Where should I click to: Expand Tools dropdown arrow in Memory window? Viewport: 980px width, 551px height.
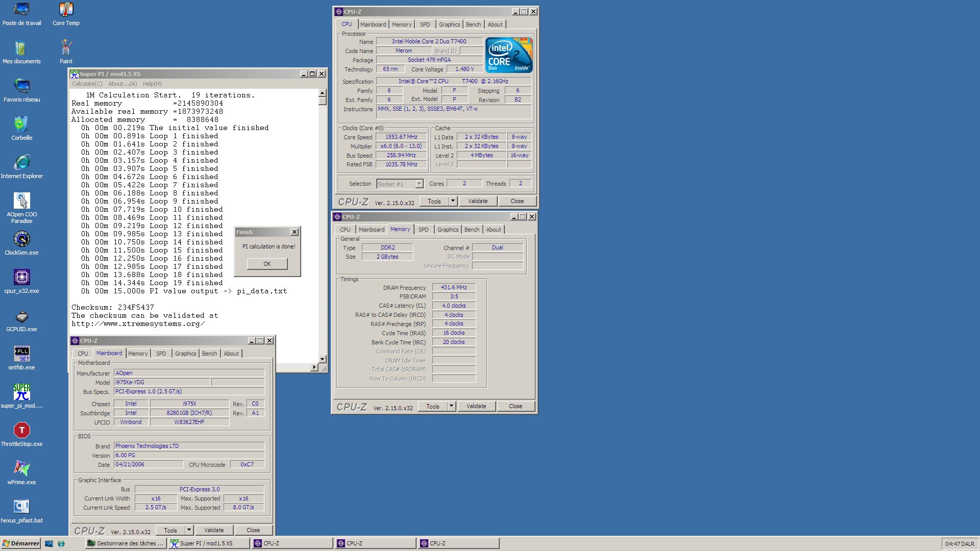pyautogui.click(x=451, y=406)
